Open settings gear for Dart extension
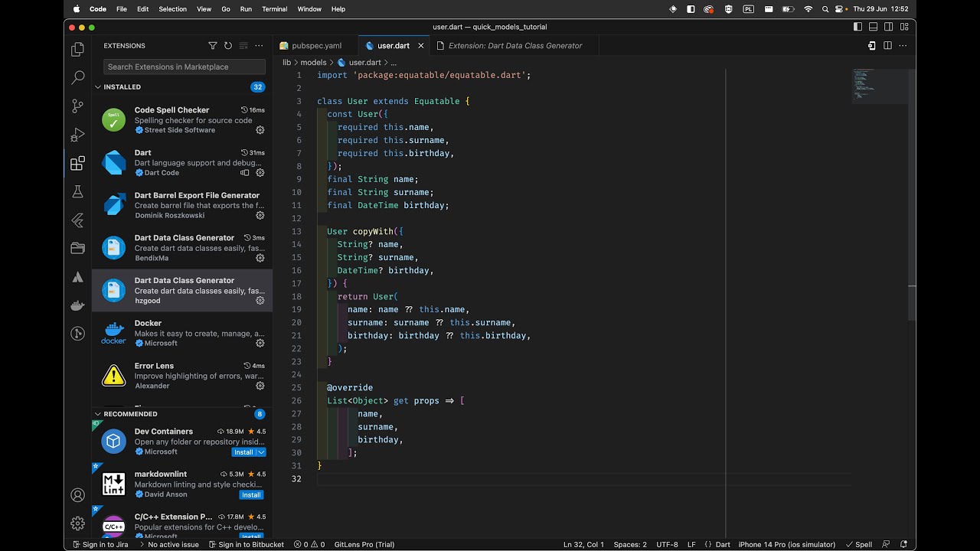980x551 pixels. click(260, 173)
